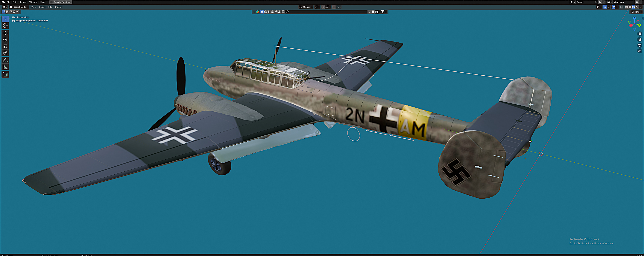
Task: Open the Scene properties tab icon
Action: coord(269,12)
